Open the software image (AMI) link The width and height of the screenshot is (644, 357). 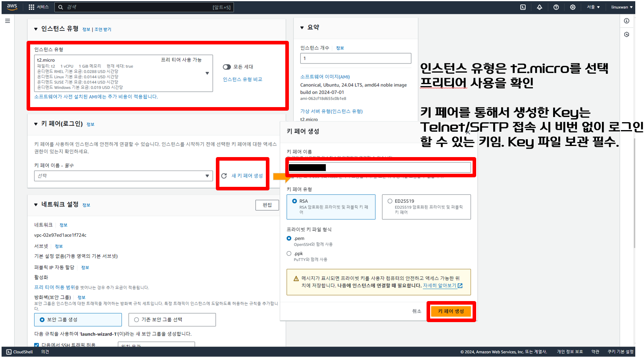325,77
